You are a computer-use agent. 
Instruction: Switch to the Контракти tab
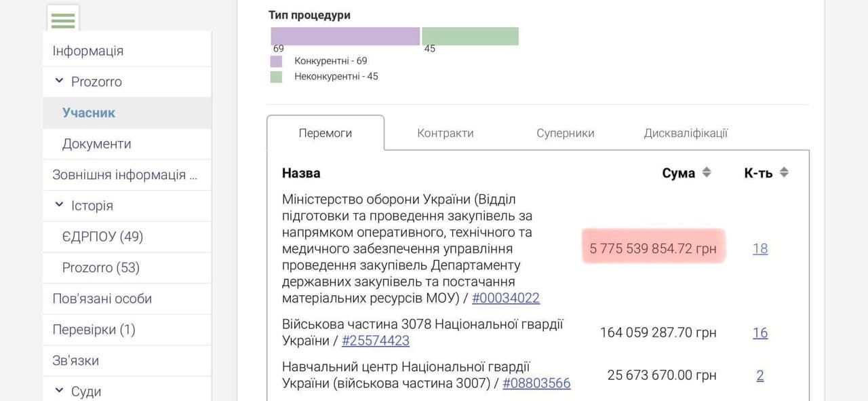tap(445, 133)
